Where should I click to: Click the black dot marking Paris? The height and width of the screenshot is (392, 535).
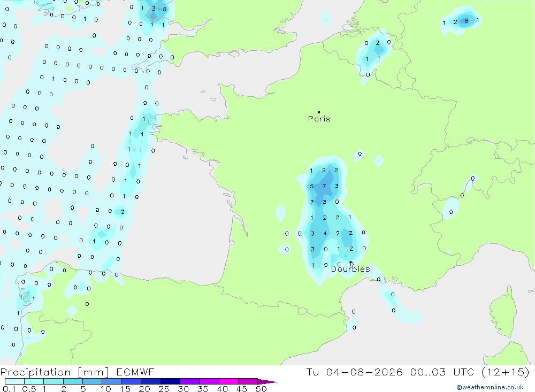(319, 112)
